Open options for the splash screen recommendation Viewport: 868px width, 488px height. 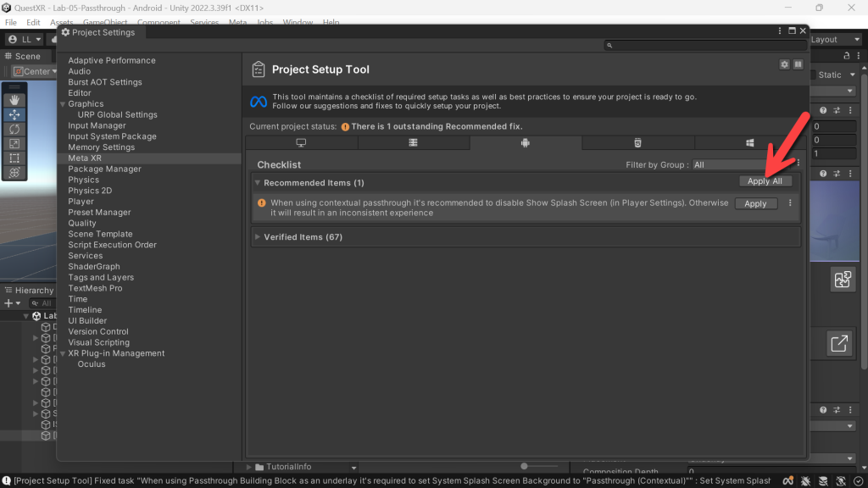tap(790, 203)
